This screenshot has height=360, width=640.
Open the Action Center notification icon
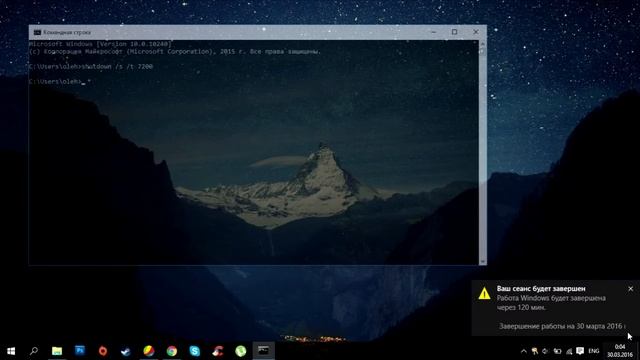pyautogui.click(x=580, y=351)
